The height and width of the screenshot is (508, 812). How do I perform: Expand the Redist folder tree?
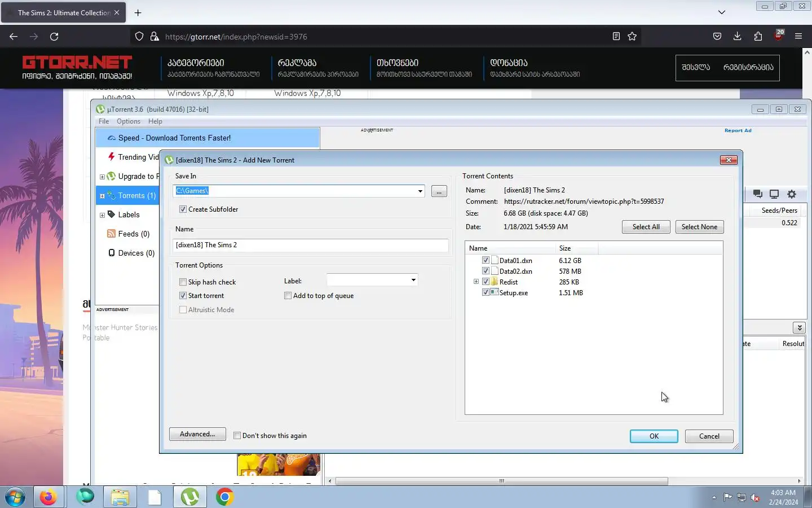[476, 282]
